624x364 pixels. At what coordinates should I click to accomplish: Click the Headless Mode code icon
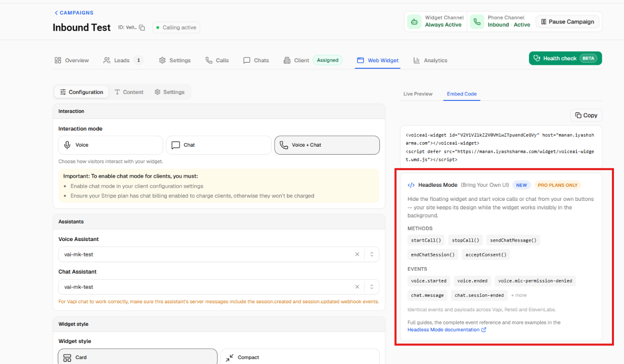[x=411, y=185]
